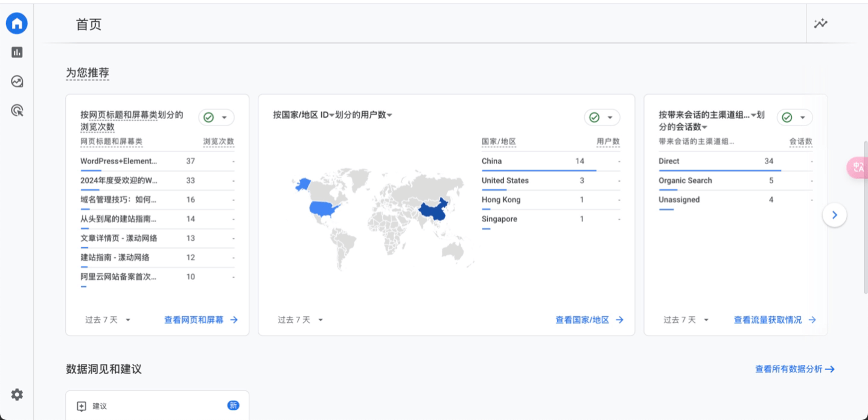Open the Reports bar chart icon
This screenshot has width=868, height=420.
click(x=17, y=52)
